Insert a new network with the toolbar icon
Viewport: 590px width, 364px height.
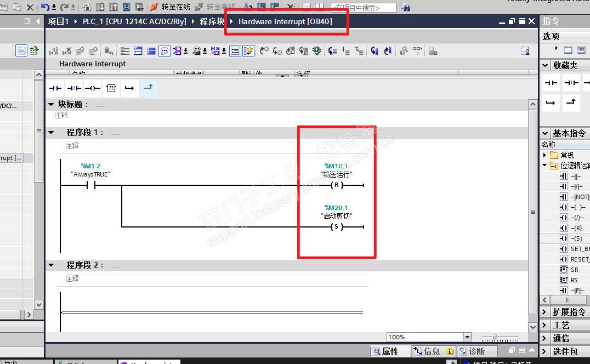(54, 51)
